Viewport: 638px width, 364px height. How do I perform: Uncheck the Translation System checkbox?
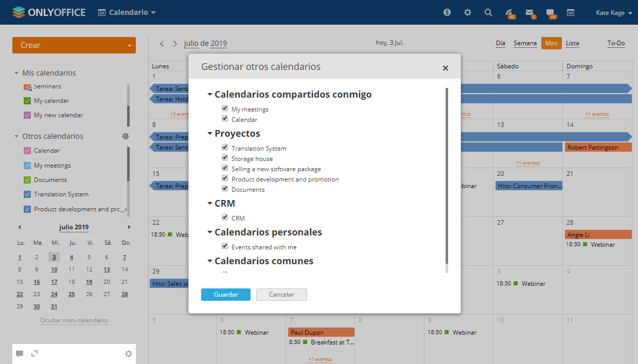click(x=225, y=148)
